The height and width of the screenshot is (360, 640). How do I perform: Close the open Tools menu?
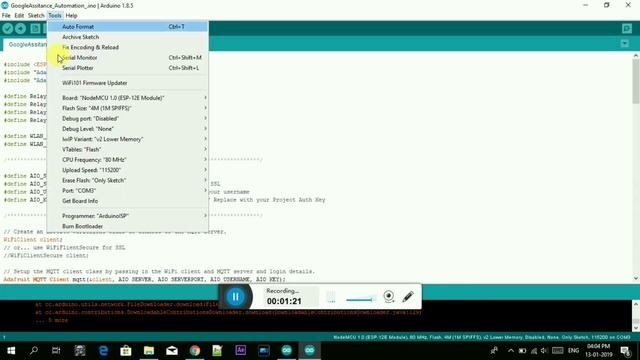[x=55, y=16]
